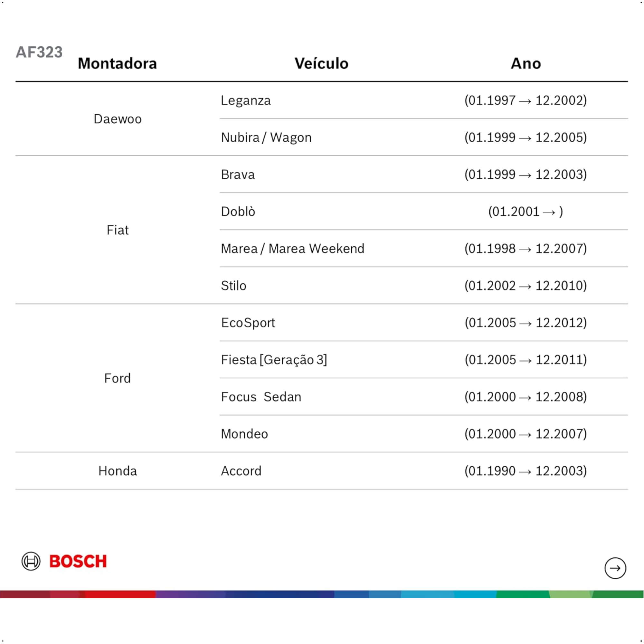Click the Bosch armature logo emblem

tap(31, 561)
